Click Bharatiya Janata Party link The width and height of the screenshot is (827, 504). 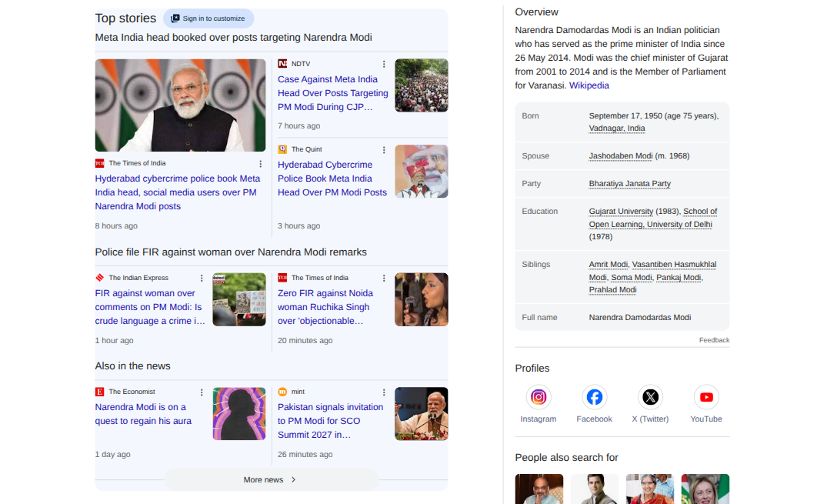point(630,184)
